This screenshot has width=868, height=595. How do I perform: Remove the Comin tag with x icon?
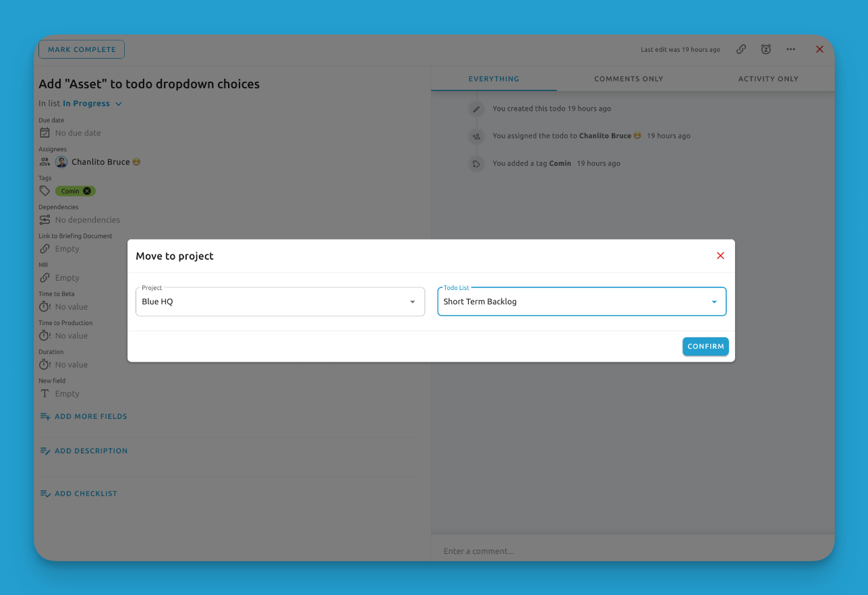(87, 191)
